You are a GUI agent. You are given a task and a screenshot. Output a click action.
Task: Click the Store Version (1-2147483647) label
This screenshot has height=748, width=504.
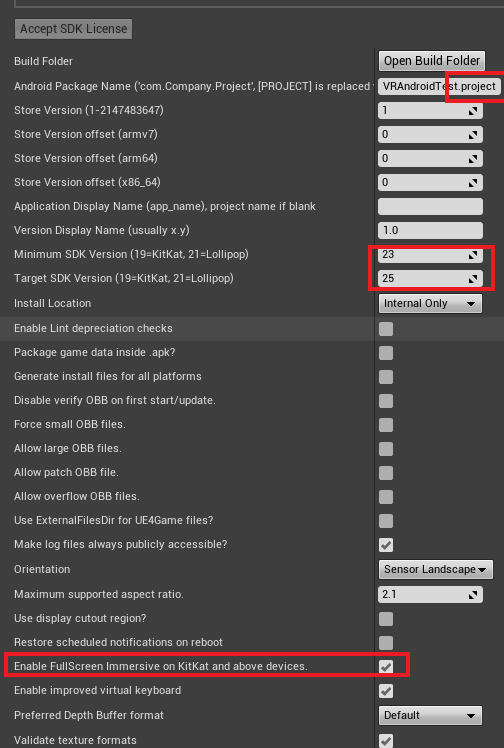tap(89, 110)
